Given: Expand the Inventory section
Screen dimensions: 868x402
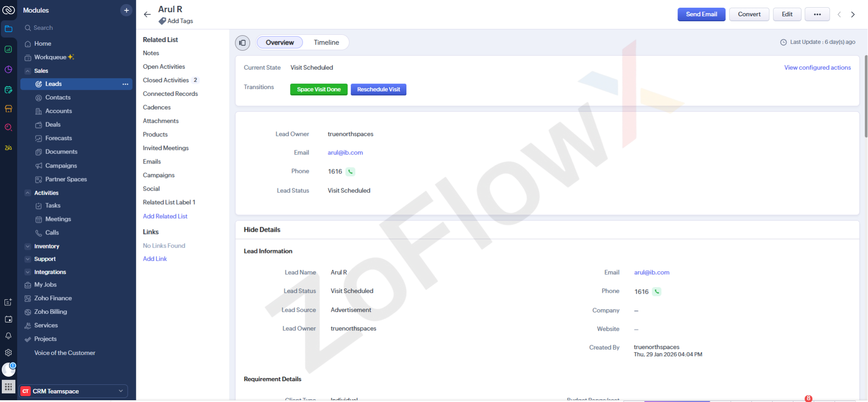Looking at the screenshot, I should click(28, 246).
